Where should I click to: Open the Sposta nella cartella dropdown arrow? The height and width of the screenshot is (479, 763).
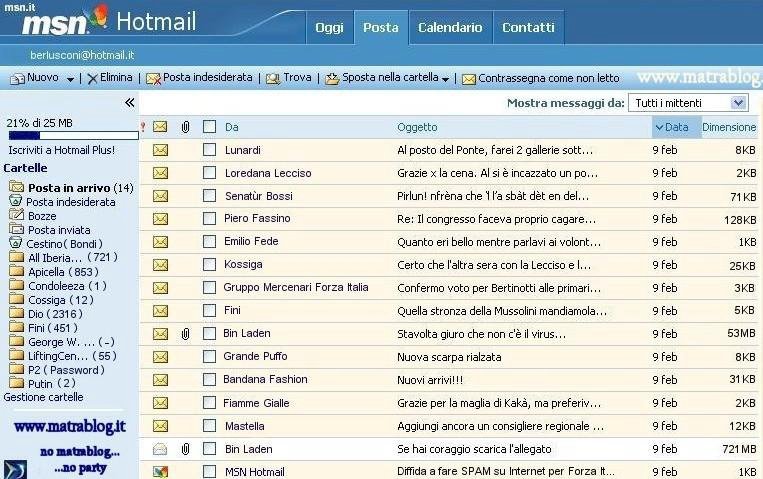[x=445, y=79]
